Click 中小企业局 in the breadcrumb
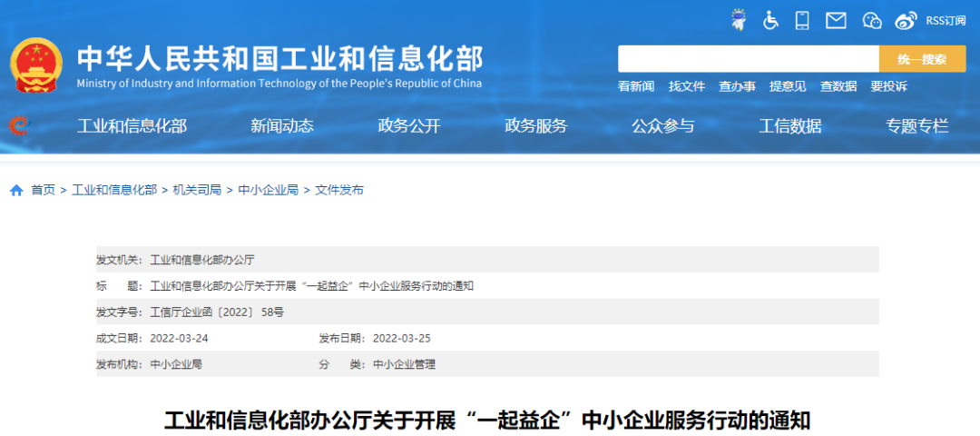This screenshot has width=980, height=436. point(268,190)
